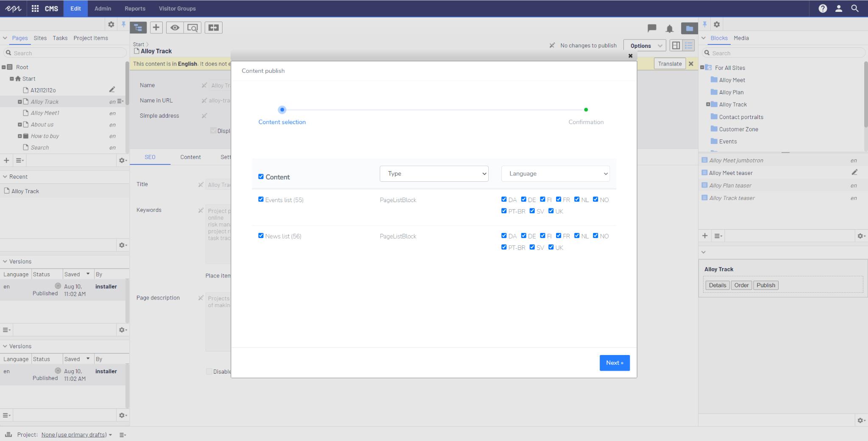Screen dimensions: 868x441
Task: Uncheck PT-BR language for Events list
Action: click(504, 211)
